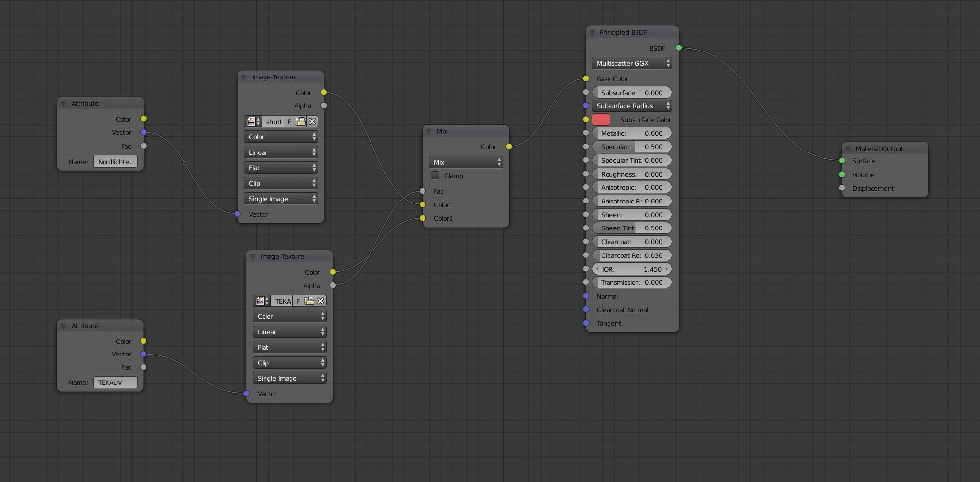Click the Color1 input socket on Mix
The height and width of the screenshot is (482, 980).
(423, 204)
